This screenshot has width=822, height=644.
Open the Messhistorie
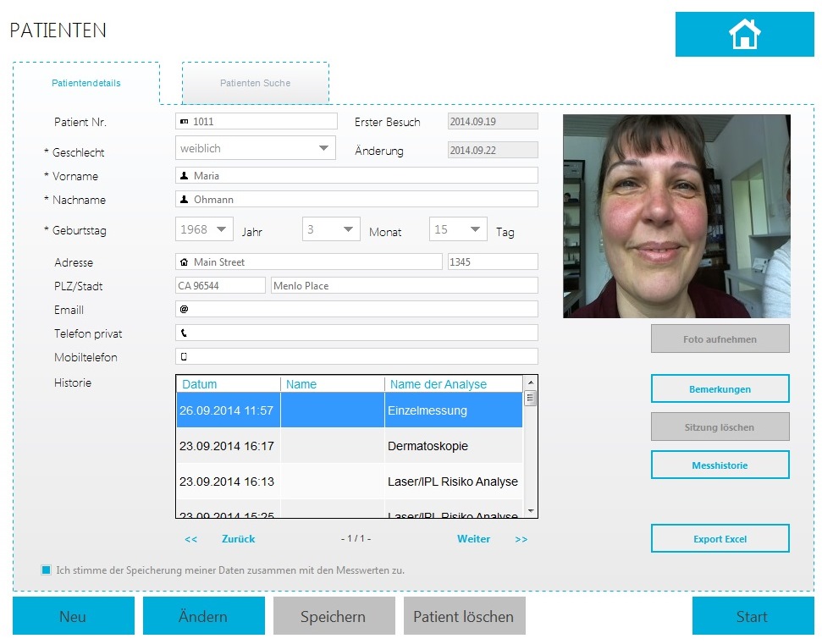[720, 465]
